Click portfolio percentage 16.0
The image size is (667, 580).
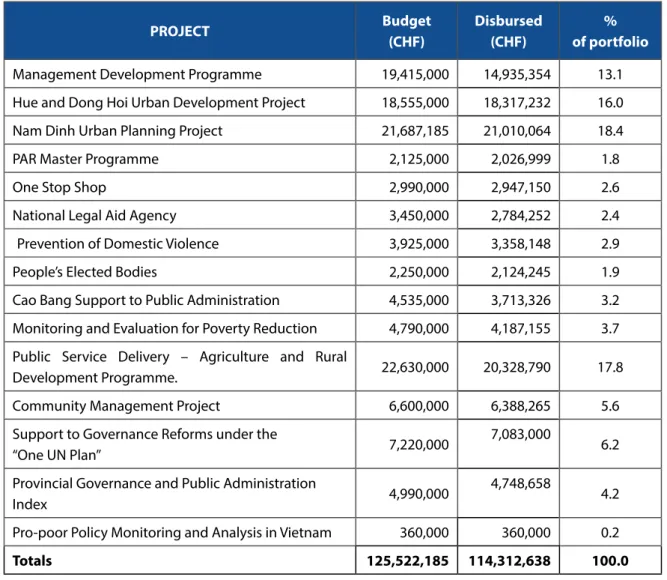[x=610, y=103]
